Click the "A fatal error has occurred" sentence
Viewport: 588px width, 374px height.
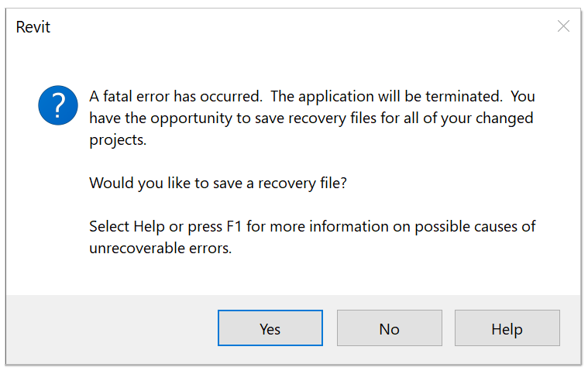[x=190, y=97]
